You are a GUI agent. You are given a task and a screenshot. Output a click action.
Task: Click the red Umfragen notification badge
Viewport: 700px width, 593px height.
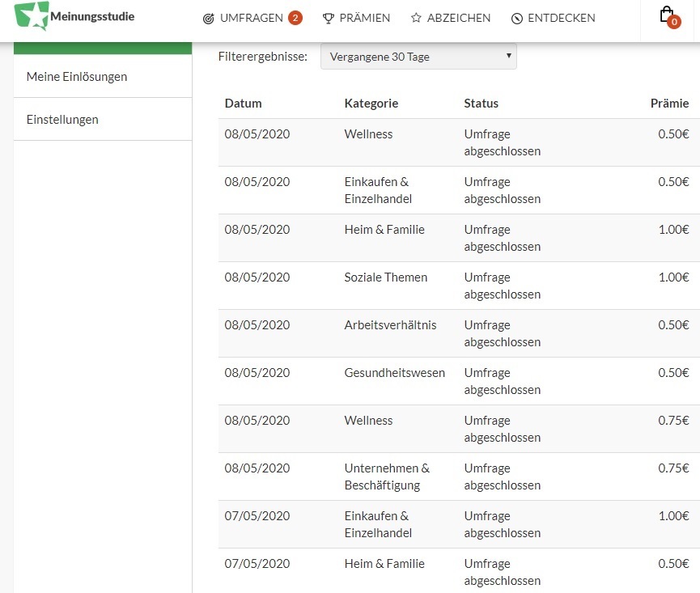point(295,18)
